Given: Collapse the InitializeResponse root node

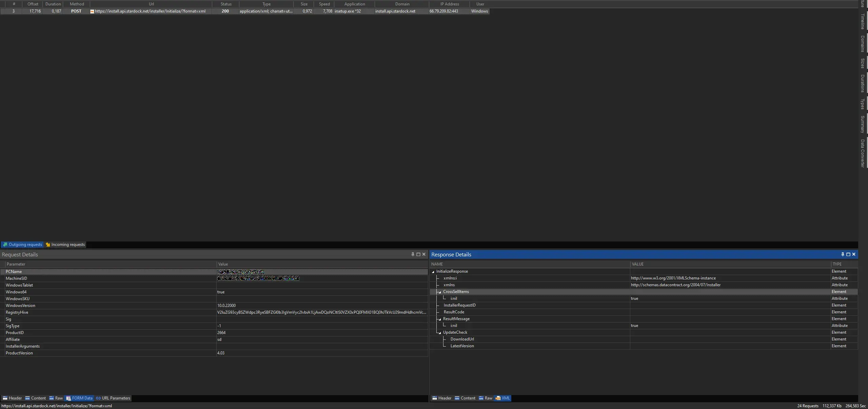Looking at the screenshot, I should pos(433,272).
